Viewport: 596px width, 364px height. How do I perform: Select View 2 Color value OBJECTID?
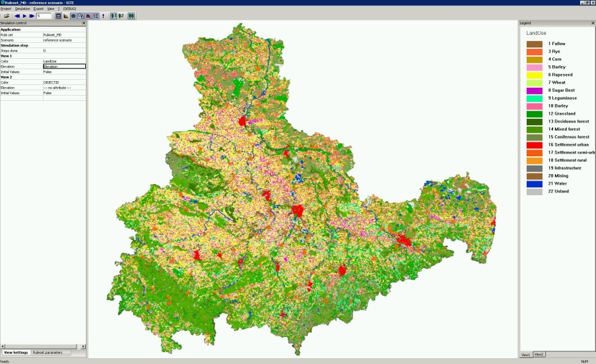pos(64,82)
